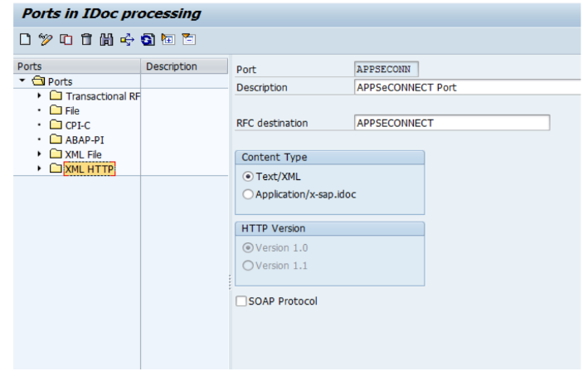588x381 pixels.
Task: Select the Text/XML content type
Action: coord(248,177)
